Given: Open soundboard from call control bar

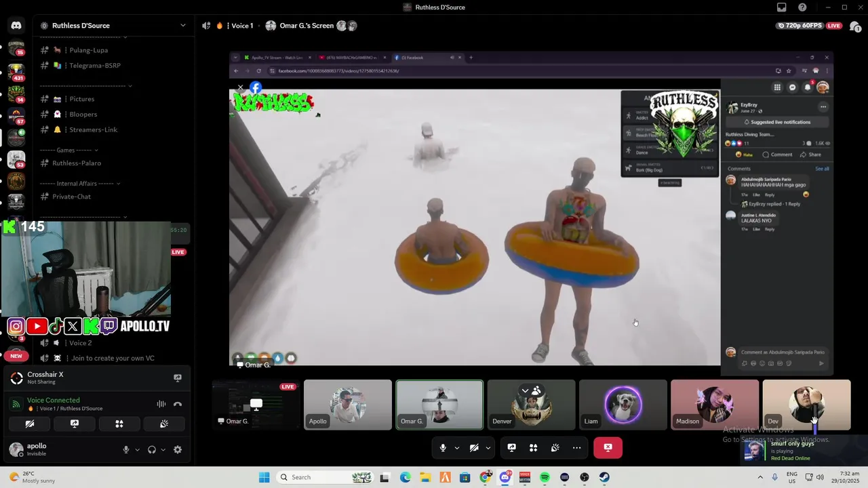Looking at the screenshot, I should (555, 447).
